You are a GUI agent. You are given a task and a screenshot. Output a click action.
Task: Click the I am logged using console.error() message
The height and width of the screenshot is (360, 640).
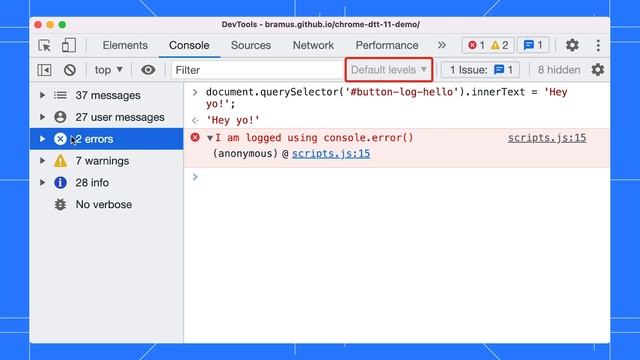click(314, 138)
